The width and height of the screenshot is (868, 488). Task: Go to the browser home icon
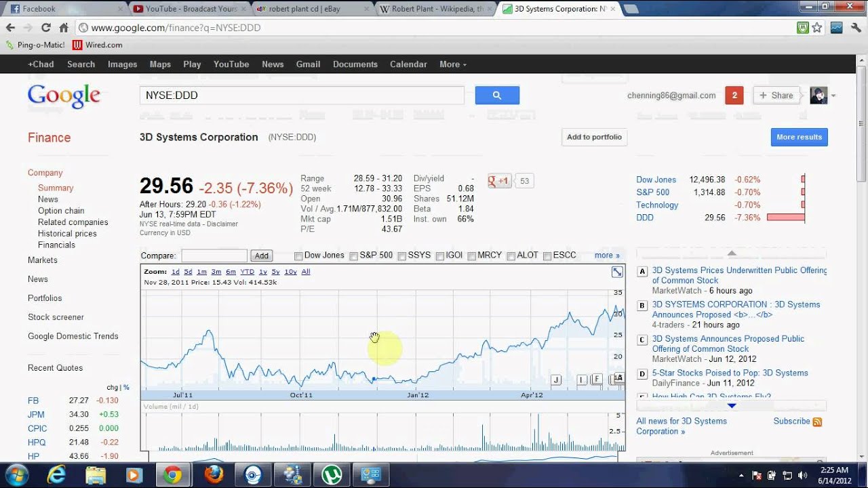click(64, 28)
